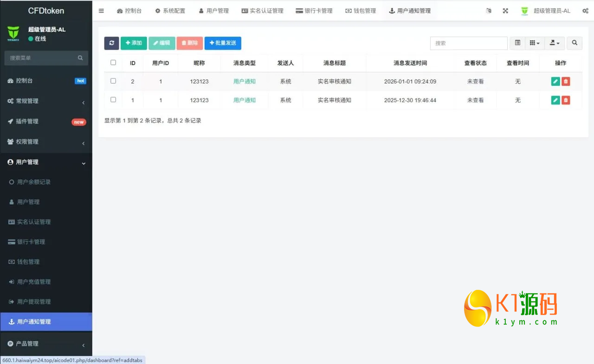Delete notification ID 1 via trash icon
This screenshot has height=364, width=594.
coord(567,100)
